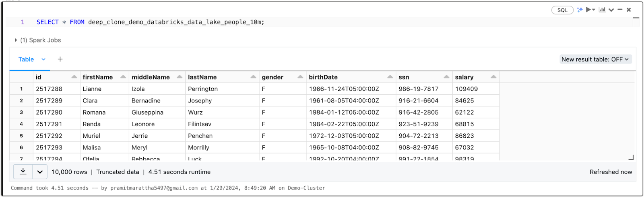The image size is (644, 198).
Task: Click the Truncated data label
Action: point(118,172)
